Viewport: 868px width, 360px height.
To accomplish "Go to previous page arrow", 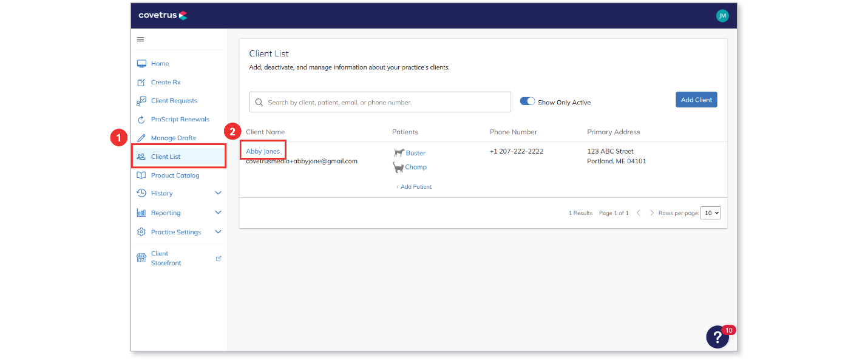I will point(639,213).
